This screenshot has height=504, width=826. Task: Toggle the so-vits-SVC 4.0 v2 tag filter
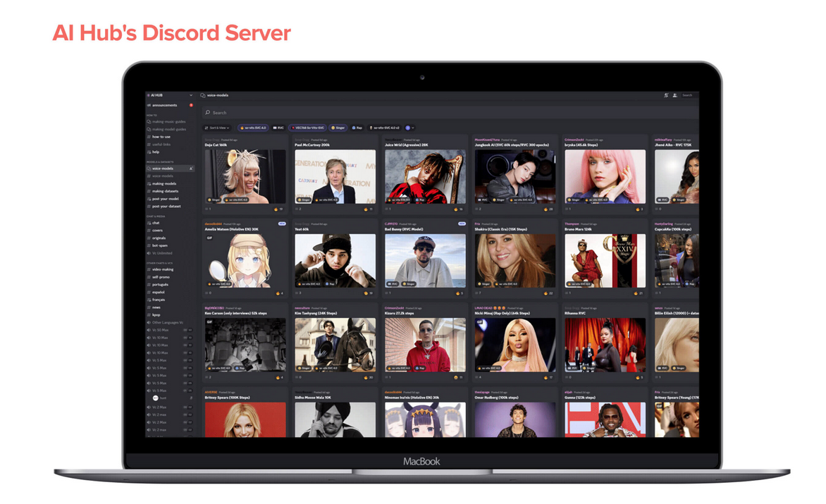[x=385, y=128]
